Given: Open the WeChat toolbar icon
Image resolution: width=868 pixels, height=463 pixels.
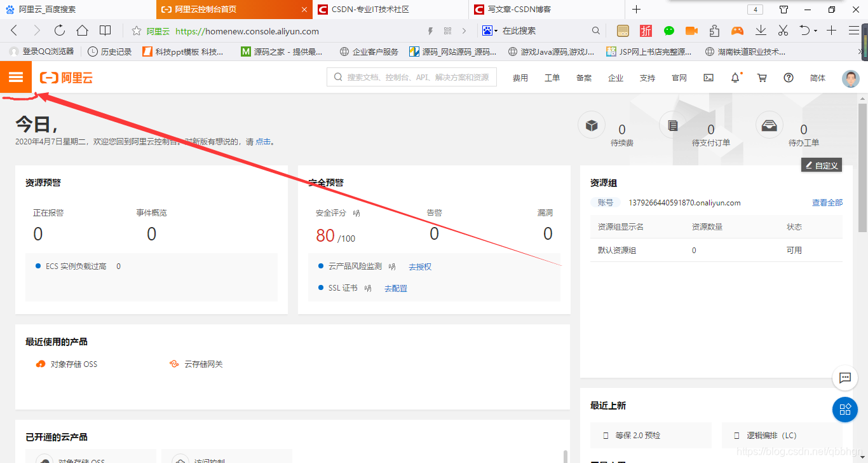Looking at the screenshot, I should pos(669,31).
